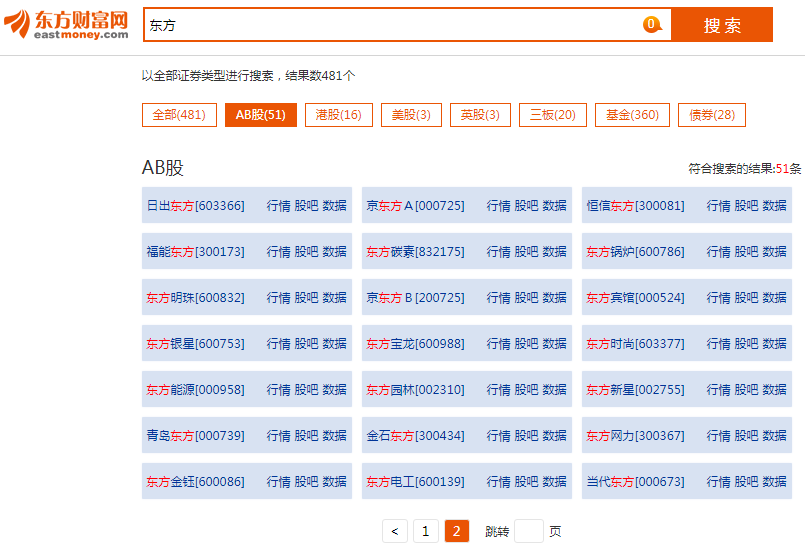
Task: Click the orange 搜索 button
Action: 722,25
